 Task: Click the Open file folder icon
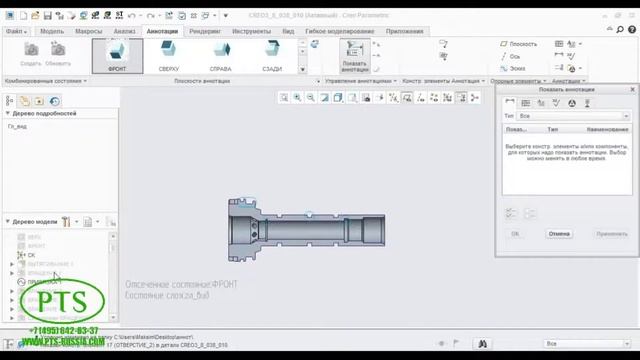[x=35, y=16]
